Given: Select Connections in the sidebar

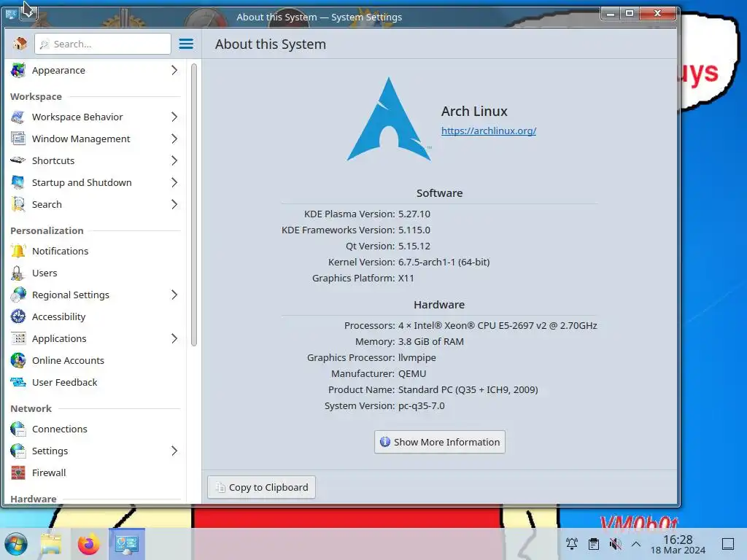Looking at the screenshot, I should tap(96, 429).
